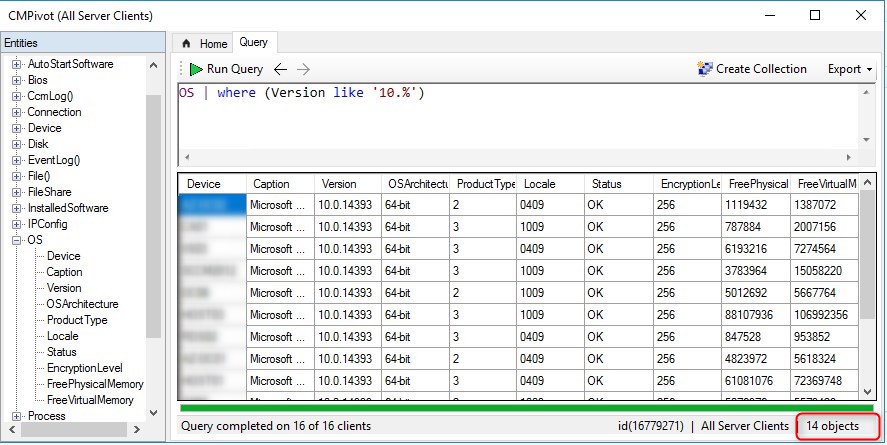Collapse the OS entity node
887x445 pixels.
pyautogui.click(x=16, y=240)
